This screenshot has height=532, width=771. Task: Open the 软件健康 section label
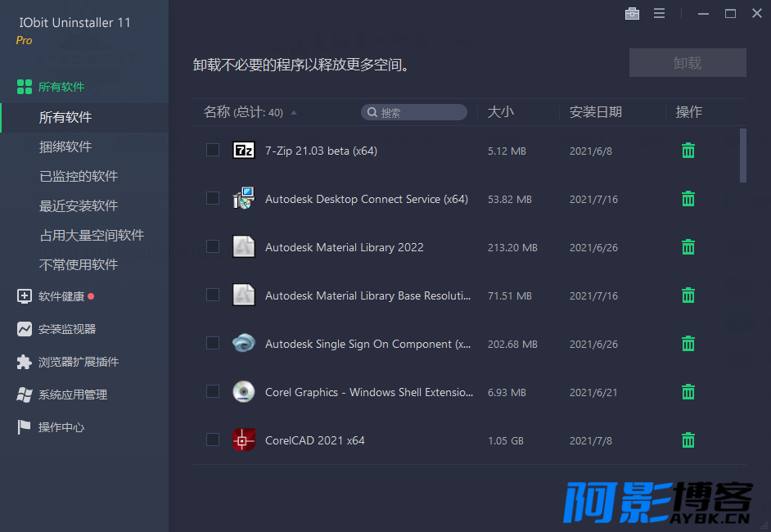tap(61, 296)
